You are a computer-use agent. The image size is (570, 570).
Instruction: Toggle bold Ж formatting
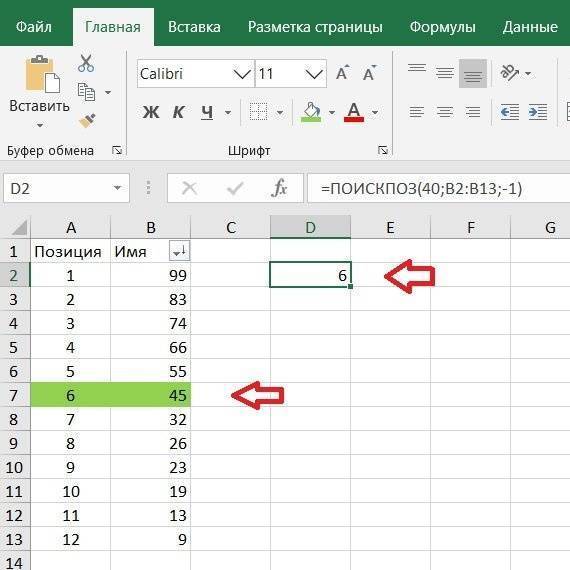(x=151, y=112)
